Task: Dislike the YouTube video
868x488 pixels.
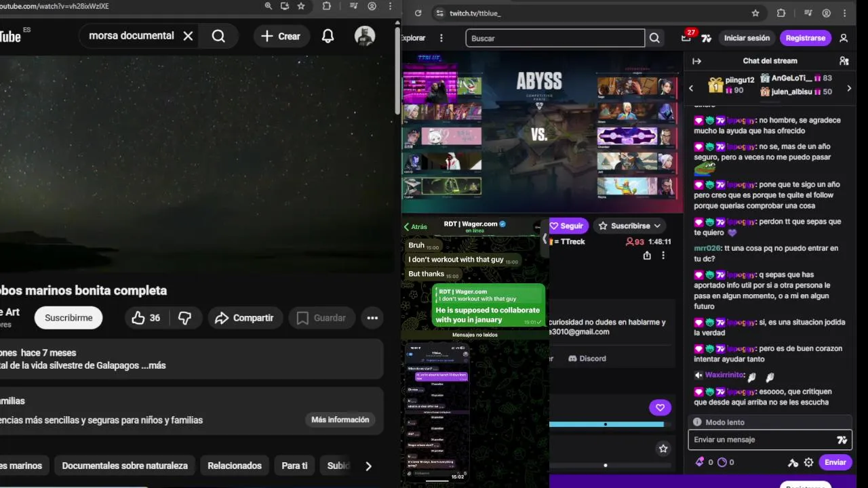Action: click(184, 318)
